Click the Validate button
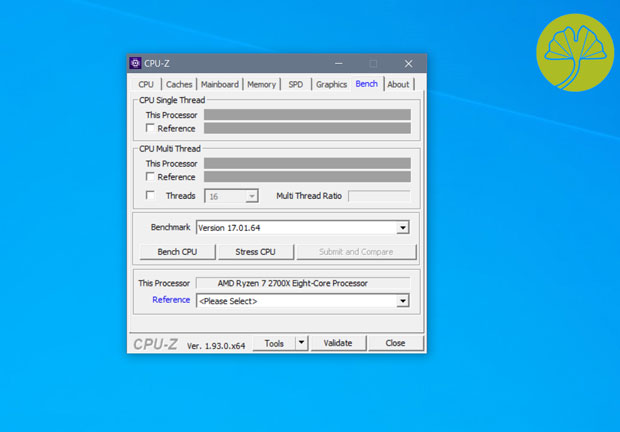Image resolution: width=620 pixels, height=432 pixels. tap(338, 343)
